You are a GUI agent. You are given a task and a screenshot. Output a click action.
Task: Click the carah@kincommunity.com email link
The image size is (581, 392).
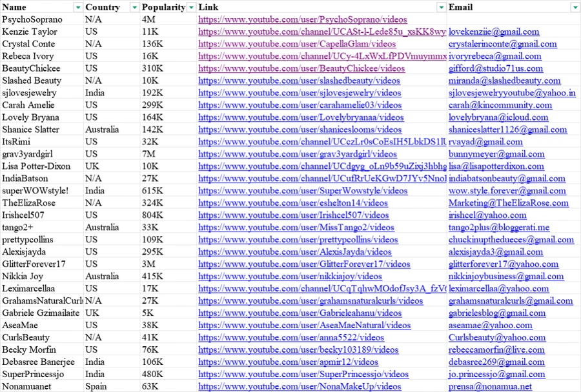(500, 105)
